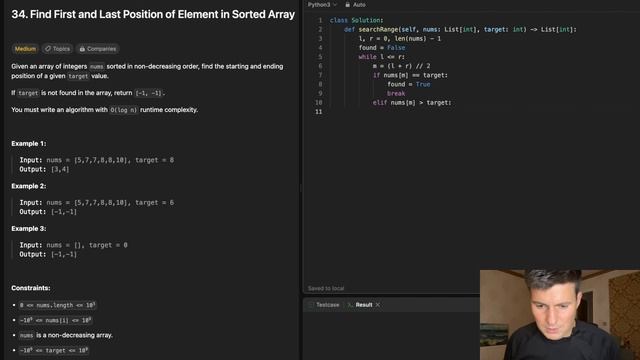This screenshot has height=360, width=640.
Task: Click the lock icon beside Auto
Action: [x=347, y=5]
